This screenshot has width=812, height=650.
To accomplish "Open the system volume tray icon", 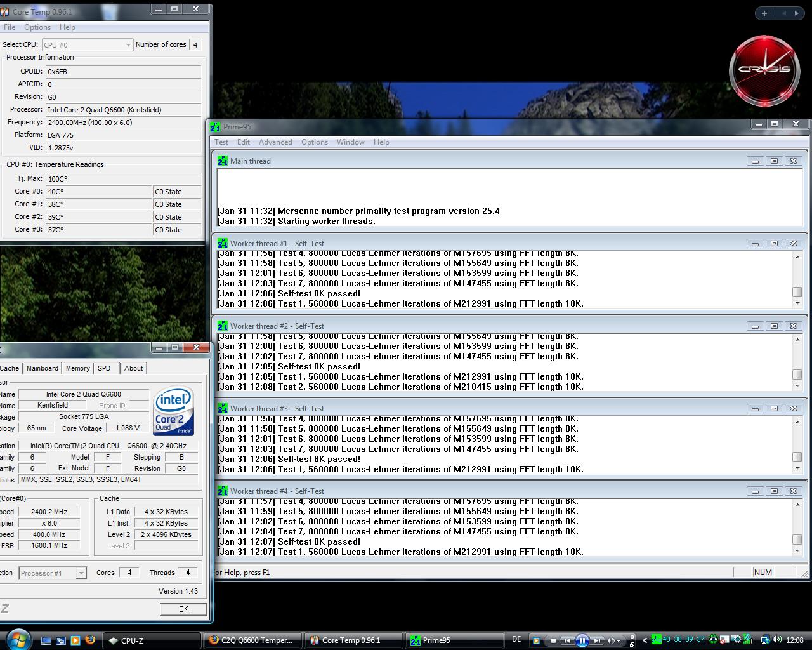I will coord(776,640).
